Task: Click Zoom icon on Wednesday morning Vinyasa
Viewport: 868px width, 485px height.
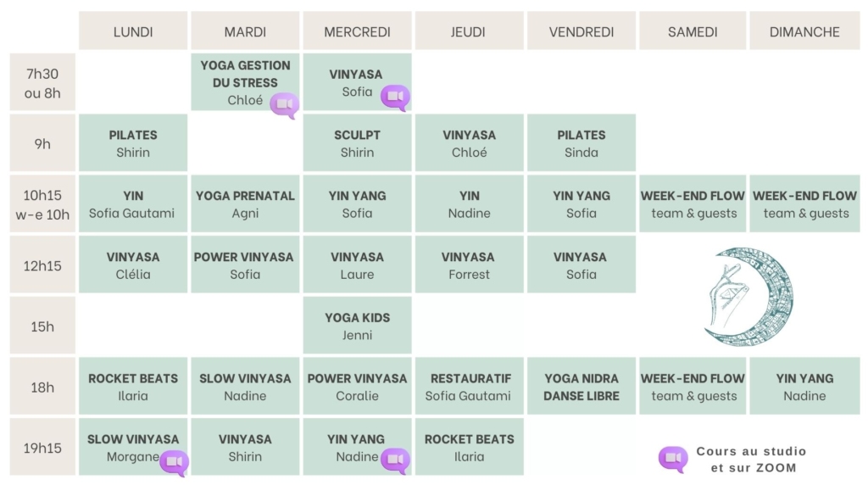Action: click(x=395, y=97)
